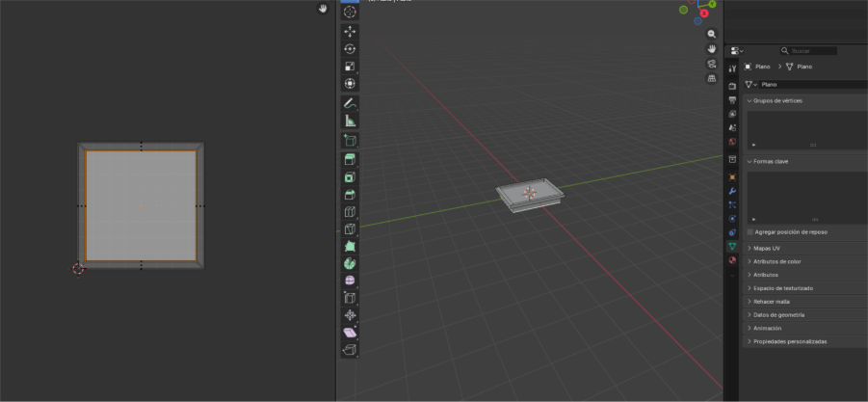
Task: Click the viewport zoom magnifier icon
Action: pyautogui.click(x=712, y=34)
